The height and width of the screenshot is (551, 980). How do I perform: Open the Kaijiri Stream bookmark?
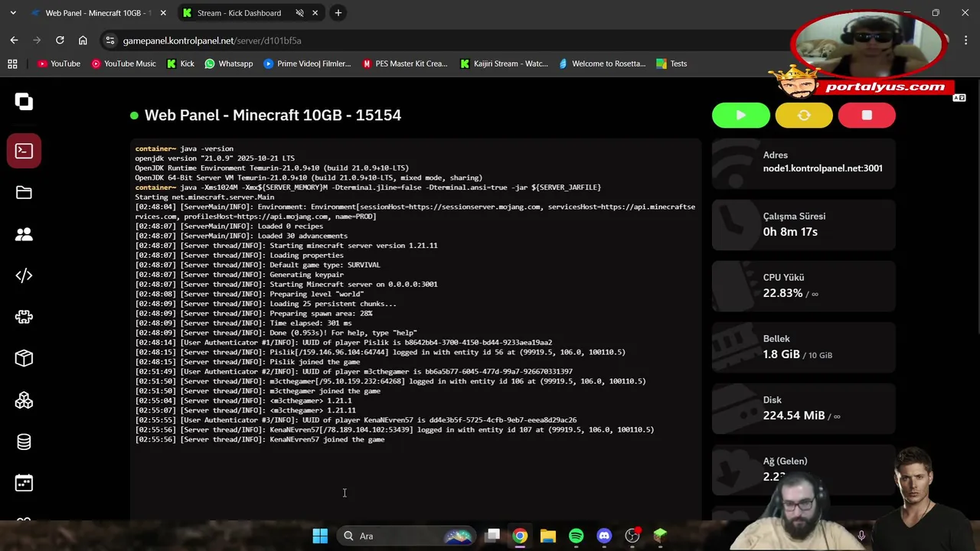[x=504, y=64]
